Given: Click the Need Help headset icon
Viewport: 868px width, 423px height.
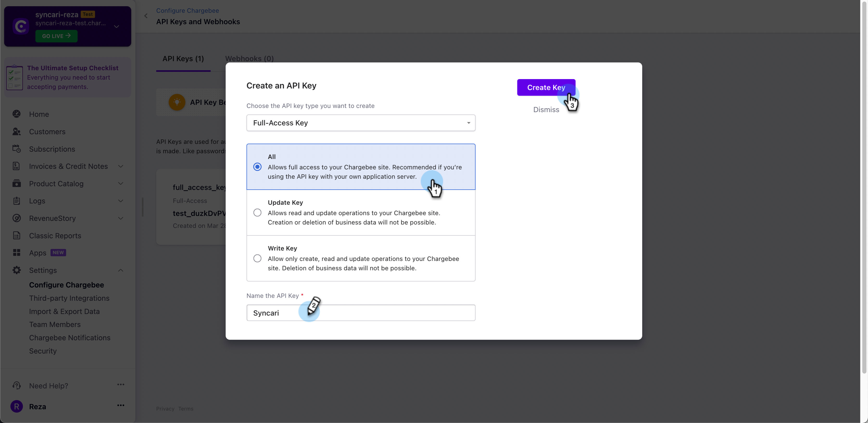Looking at the screenshot, I should (x=16, y=386).
